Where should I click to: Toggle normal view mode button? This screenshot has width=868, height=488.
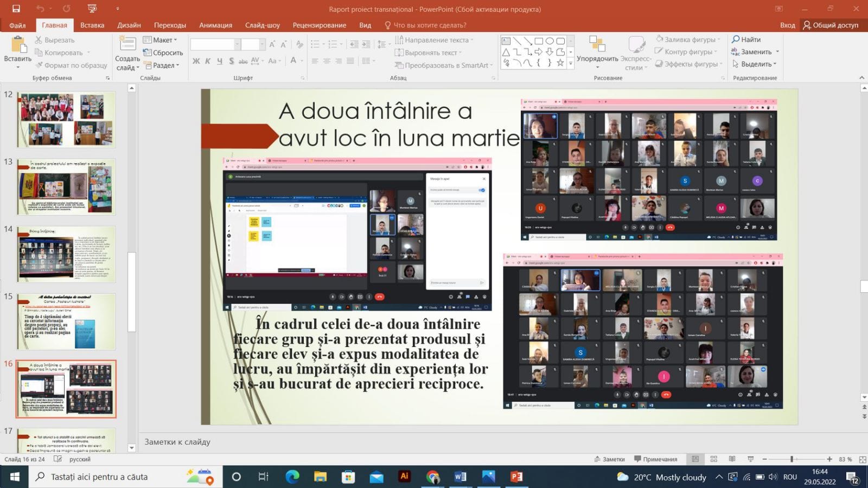(695, 459)
